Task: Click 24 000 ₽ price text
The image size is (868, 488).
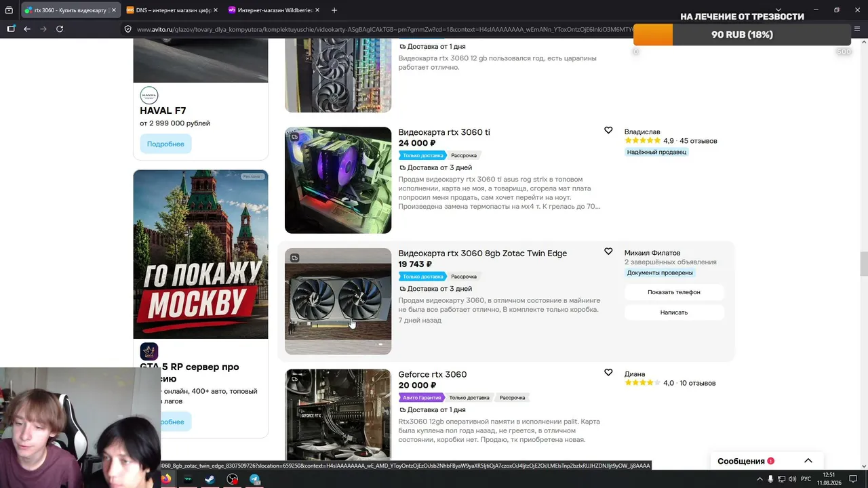Action: click(x=417, y=143)
